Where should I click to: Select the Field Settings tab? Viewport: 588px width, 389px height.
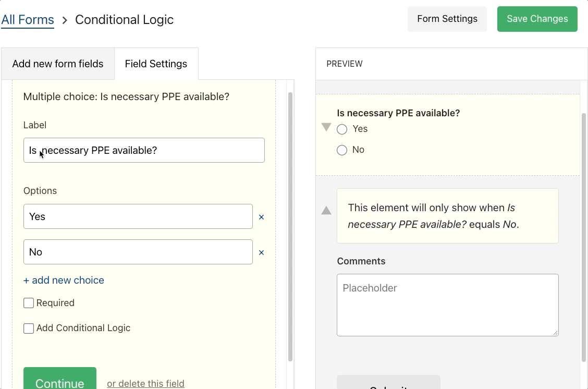pyautogui.click(x=156, y=64)
